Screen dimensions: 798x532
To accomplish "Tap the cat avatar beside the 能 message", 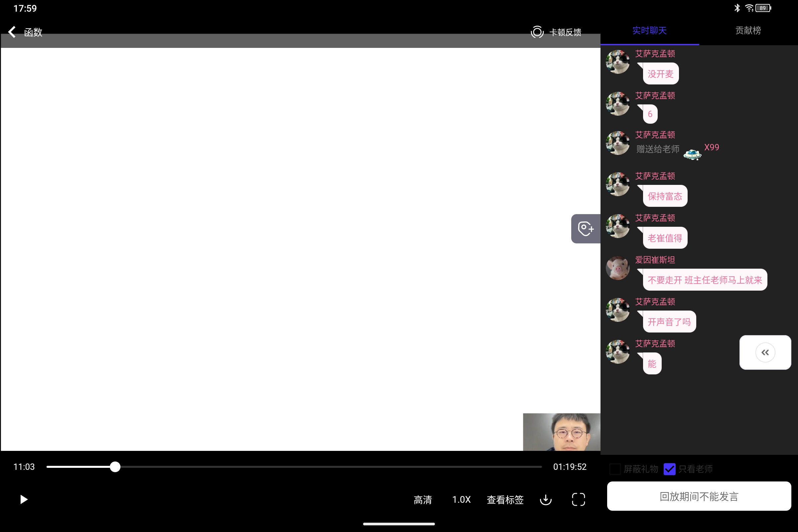I will click(x=617, y=352).
